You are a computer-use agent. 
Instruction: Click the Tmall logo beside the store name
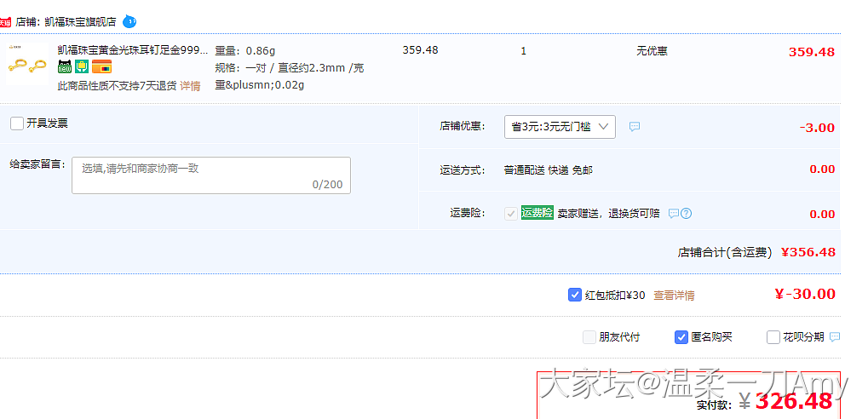coord(7,21)
